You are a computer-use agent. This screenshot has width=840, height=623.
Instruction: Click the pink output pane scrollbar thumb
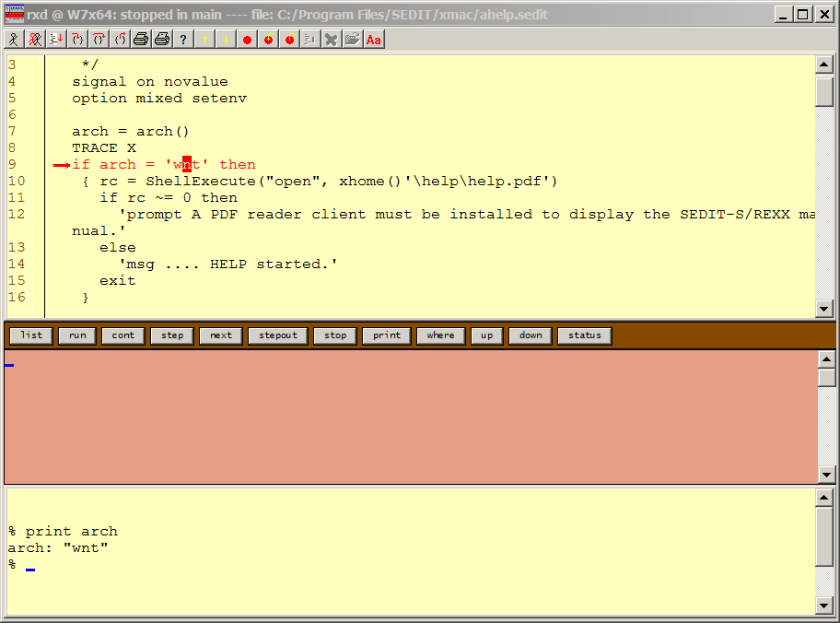[x=826, y=378]
